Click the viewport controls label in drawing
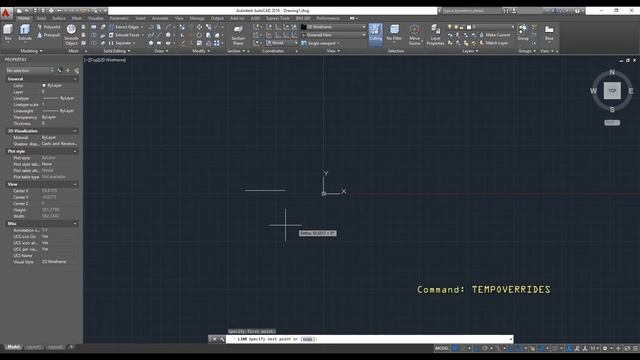Screen dimensions: 640x360 (x=105, y=60)
